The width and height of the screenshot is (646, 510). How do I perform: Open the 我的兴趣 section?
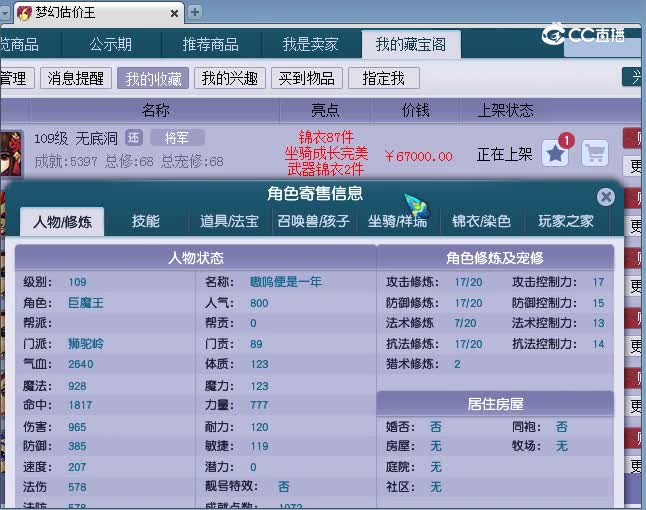tap(230, 78)
